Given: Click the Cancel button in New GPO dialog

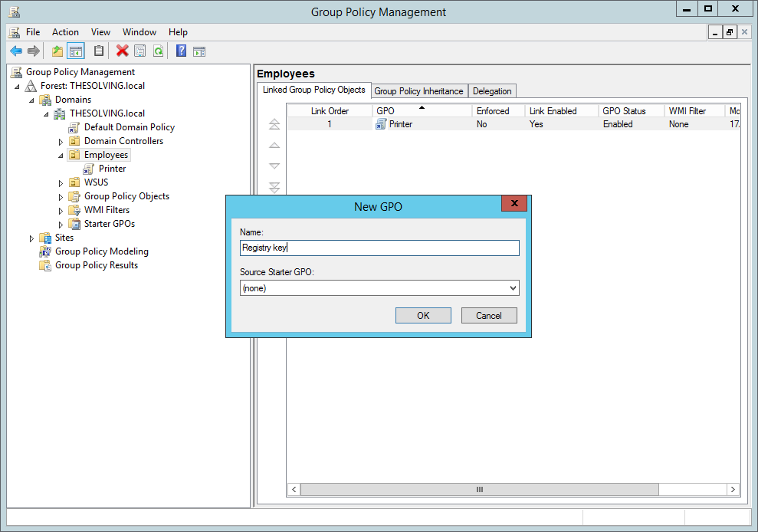Looking at the screenshot, I should (488, 315).
